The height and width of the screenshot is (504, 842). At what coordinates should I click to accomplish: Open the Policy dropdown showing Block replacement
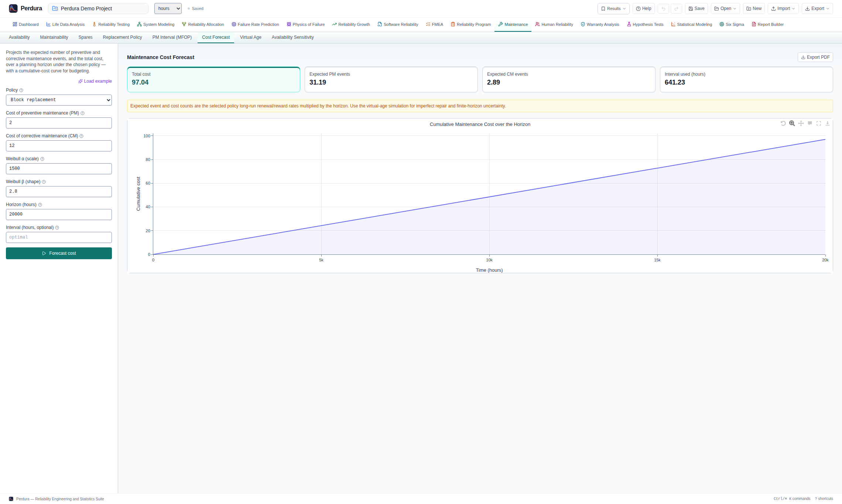click(59, 100)
